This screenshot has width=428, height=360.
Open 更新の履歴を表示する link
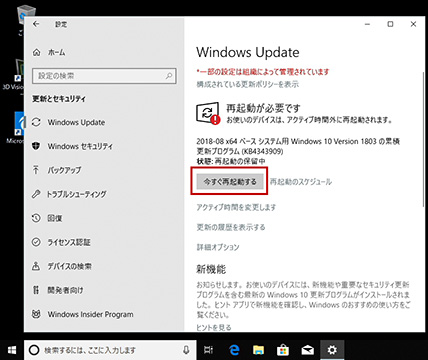(231, 227)
